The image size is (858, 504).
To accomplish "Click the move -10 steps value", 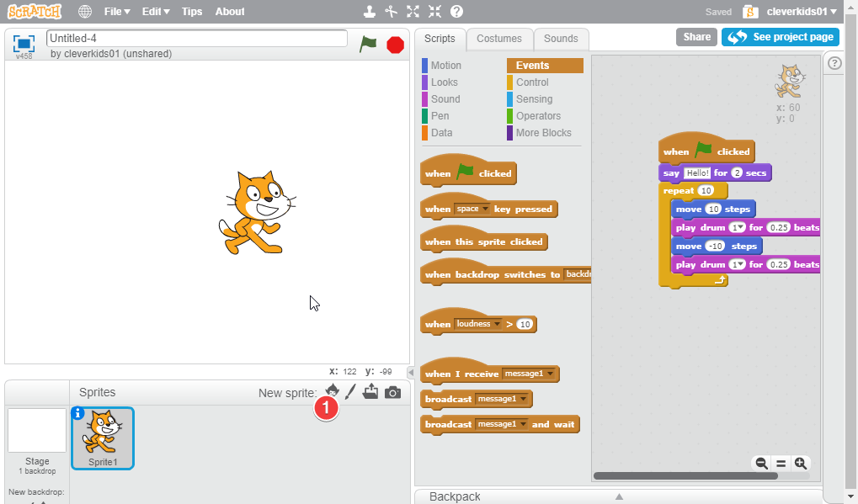I will 715,246.
